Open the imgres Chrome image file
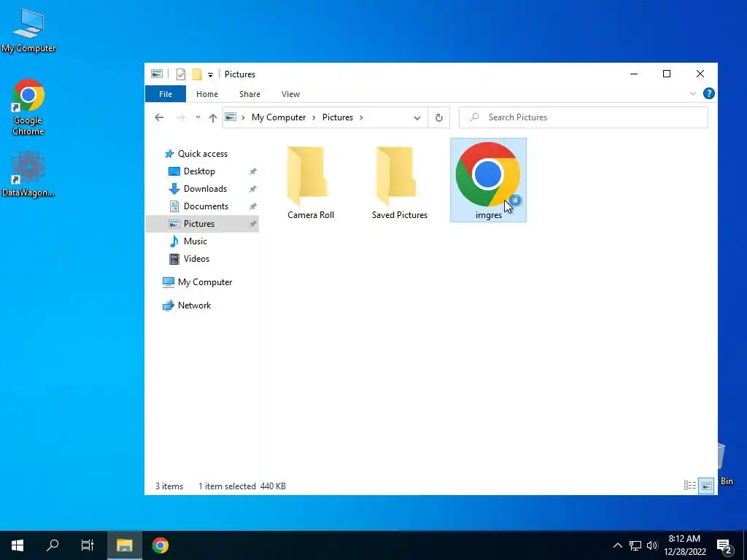 [x=488, y=180]
